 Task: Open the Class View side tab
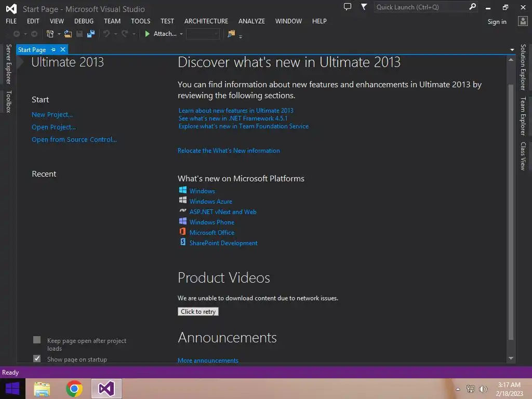[x=523, y=156]
